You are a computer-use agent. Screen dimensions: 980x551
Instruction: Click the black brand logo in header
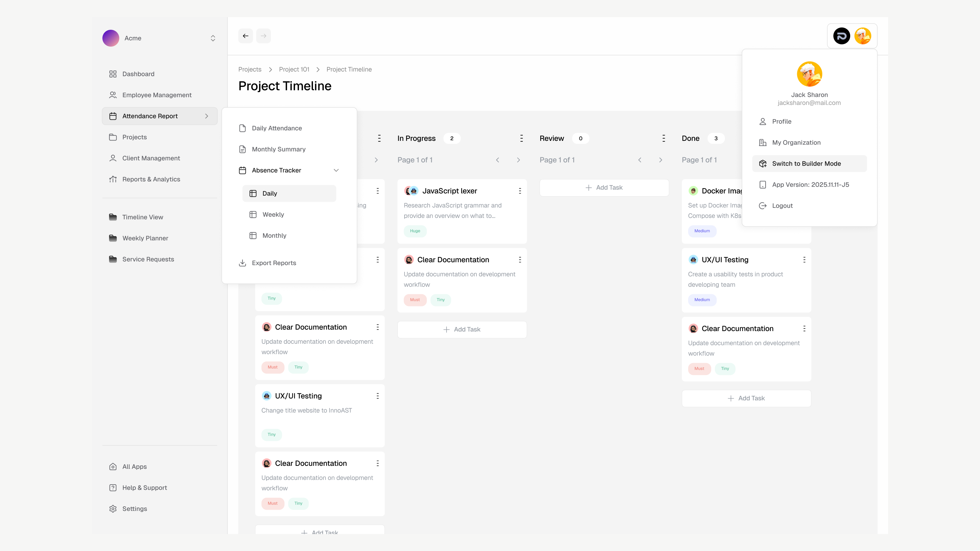[x=842, y=36]
